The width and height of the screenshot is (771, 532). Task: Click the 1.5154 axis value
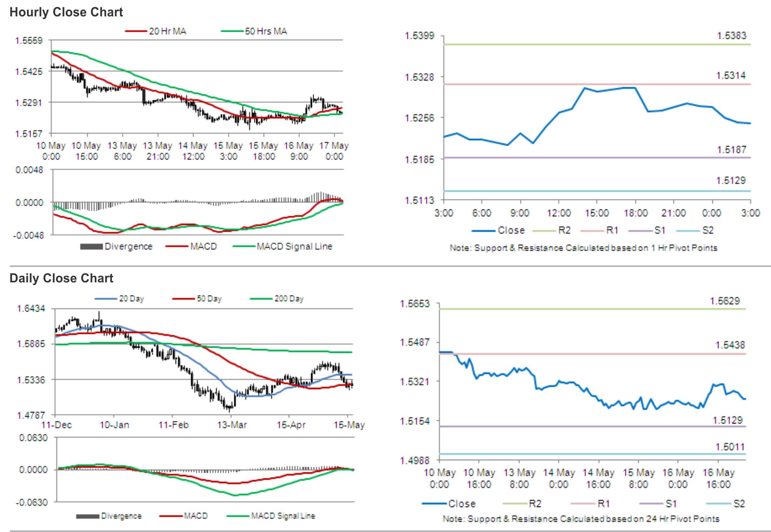point(415,421)
